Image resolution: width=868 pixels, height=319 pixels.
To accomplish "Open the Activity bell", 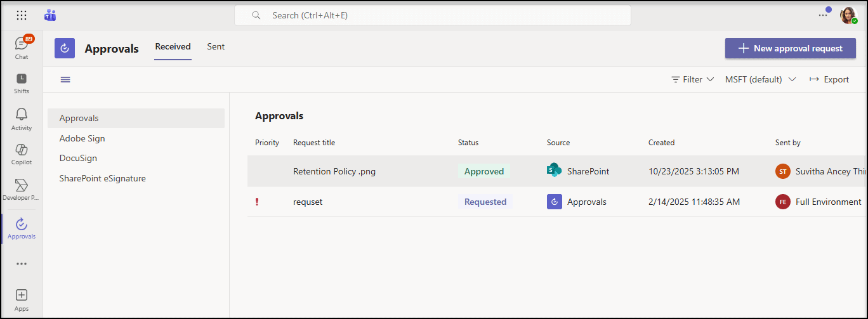I will (x=22, y=119).
